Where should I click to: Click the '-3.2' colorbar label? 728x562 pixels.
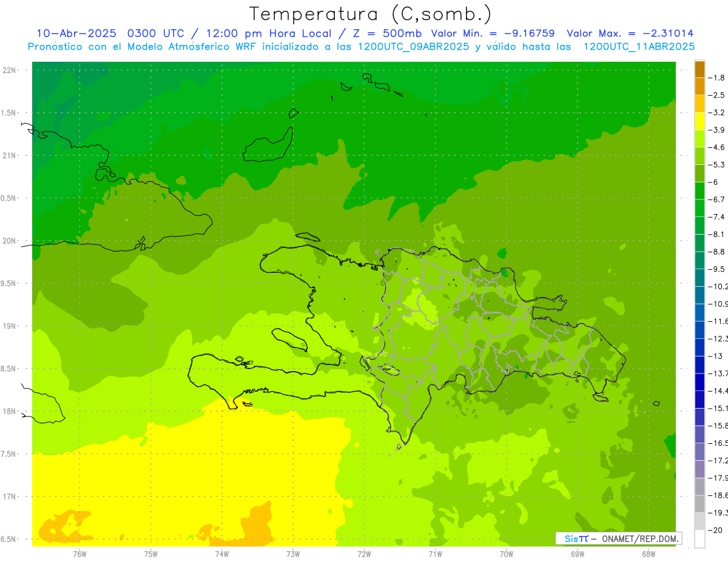coord(716,113)
